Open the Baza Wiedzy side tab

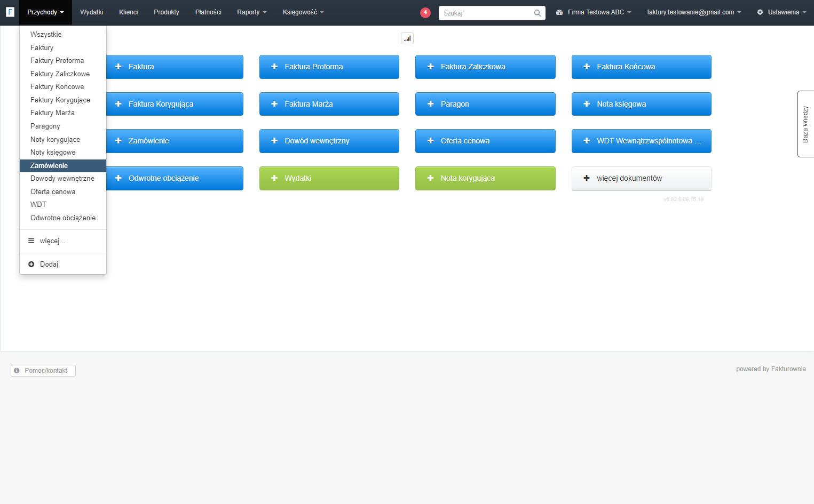pyautogui.click(x=805, y=124)
